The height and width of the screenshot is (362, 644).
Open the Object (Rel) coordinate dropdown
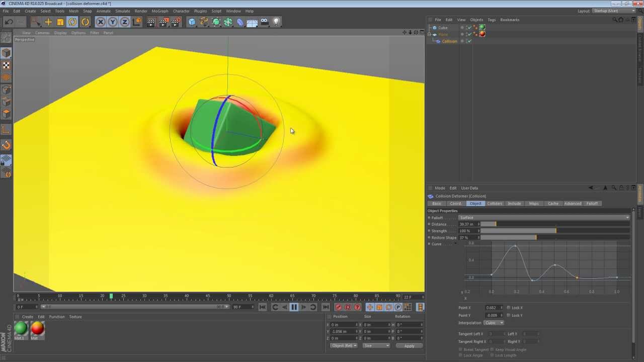tap(344, 346)
